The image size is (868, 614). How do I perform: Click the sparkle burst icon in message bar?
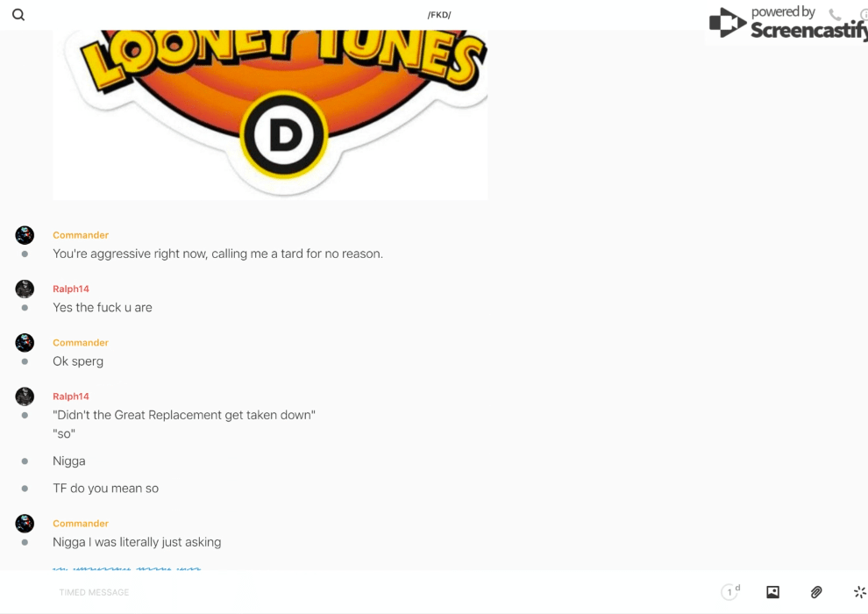coord(860,592)
